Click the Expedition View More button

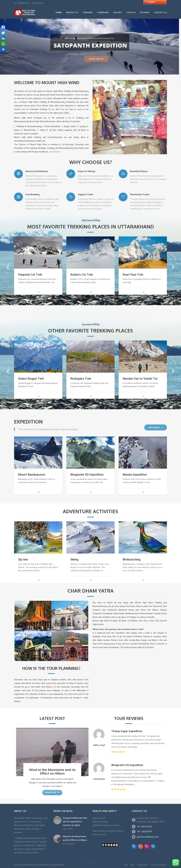(155, 427)
